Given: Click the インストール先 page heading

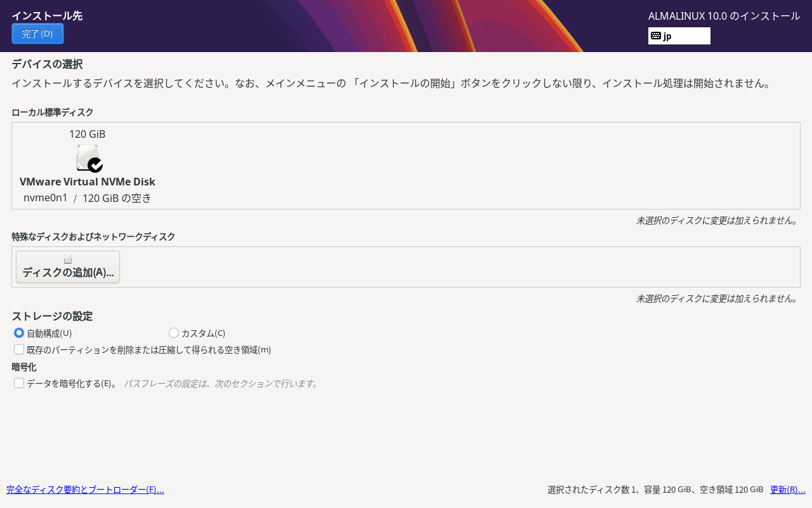Looking at the screenshot, I should [x=47, y=16].
